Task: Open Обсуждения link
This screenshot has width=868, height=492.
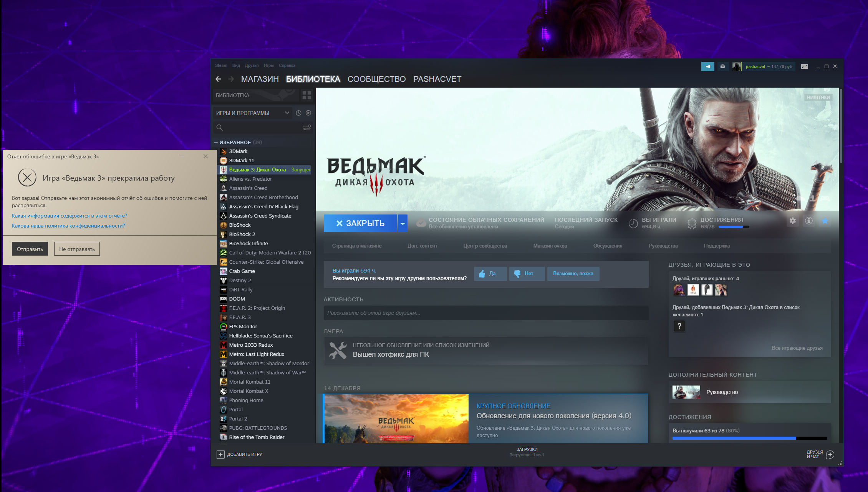Action: pyautogui.click(x=608, y=246)
